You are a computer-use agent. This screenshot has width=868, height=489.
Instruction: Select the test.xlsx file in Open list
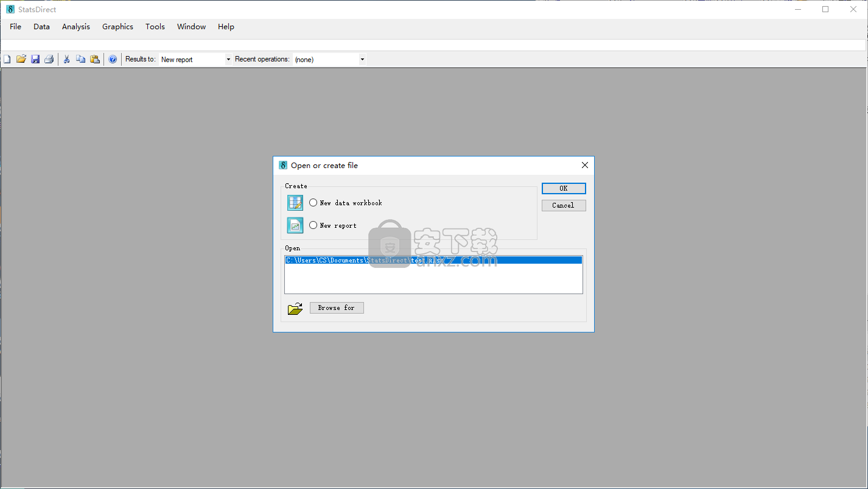click(433, 260)
